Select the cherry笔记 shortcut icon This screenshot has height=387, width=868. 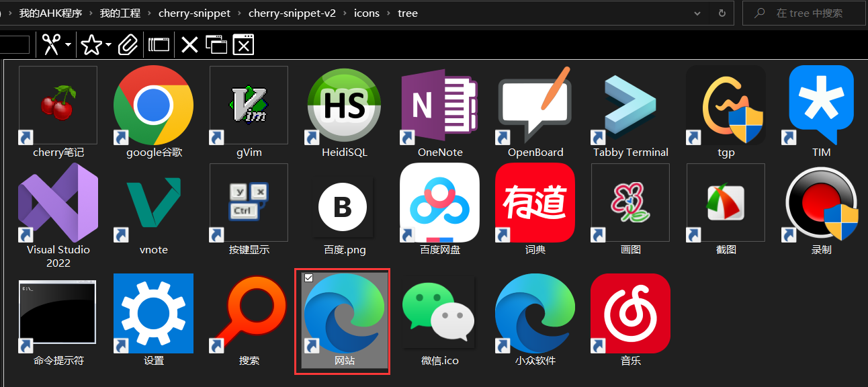58,105
